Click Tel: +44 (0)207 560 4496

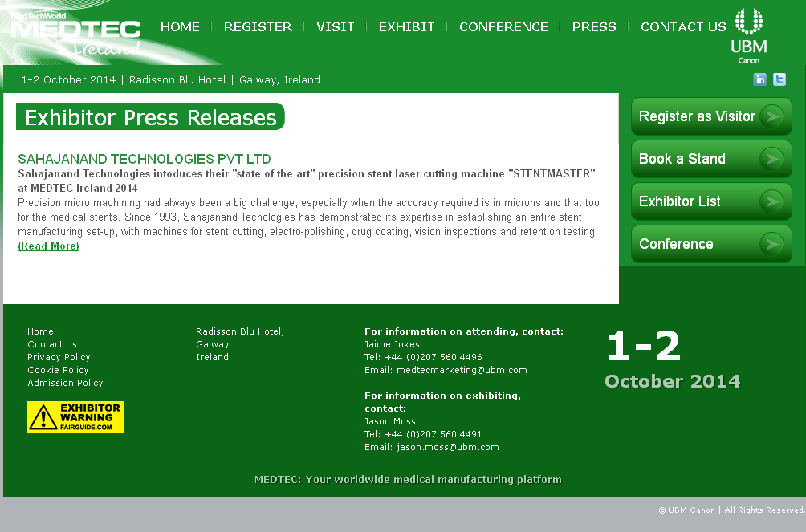423,357
